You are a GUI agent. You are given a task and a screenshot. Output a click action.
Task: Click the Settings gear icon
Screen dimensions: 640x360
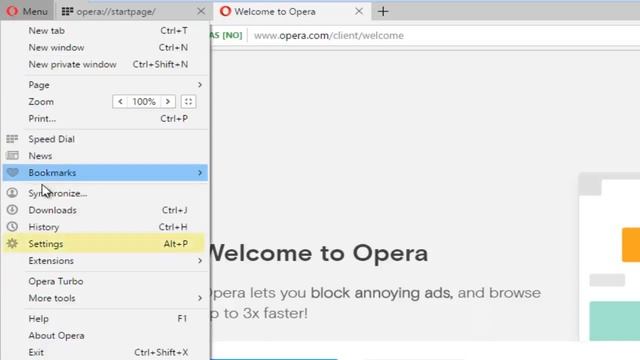pos(12,243)
